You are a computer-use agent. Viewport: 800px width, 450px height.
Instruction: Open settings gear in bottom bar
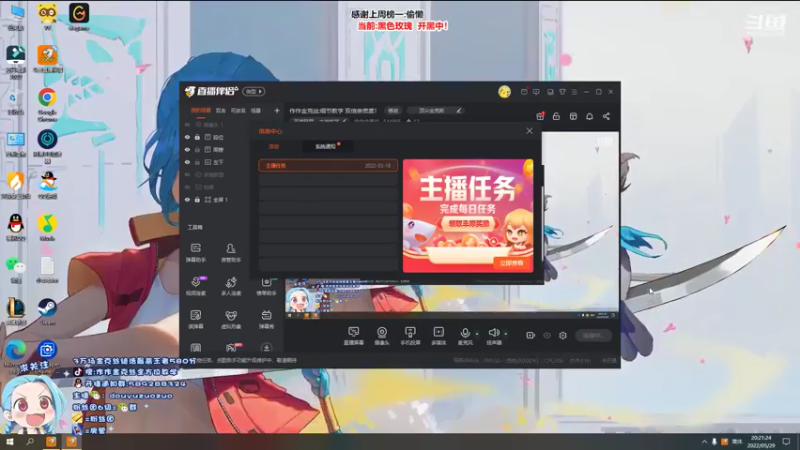[x=563, y=335]
